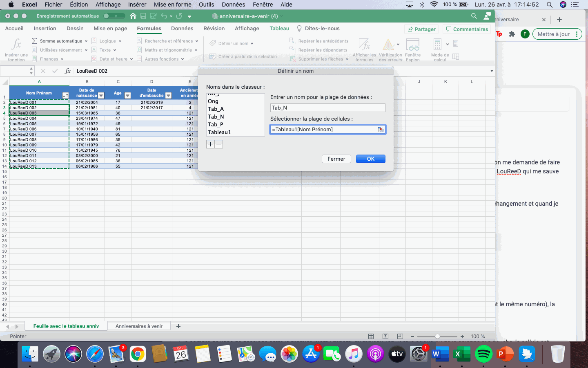
Task: Add a new sheet with plus icon
Action: point(178,326)
